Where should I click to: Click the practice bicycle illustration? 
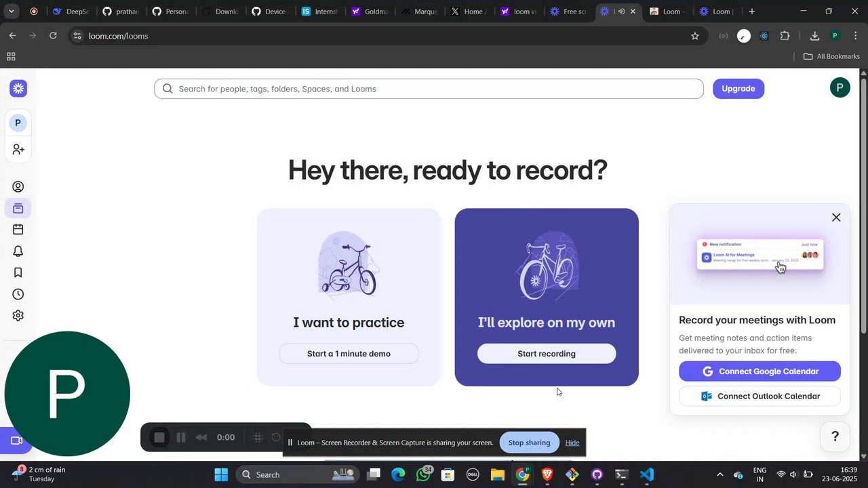[348, 265]
